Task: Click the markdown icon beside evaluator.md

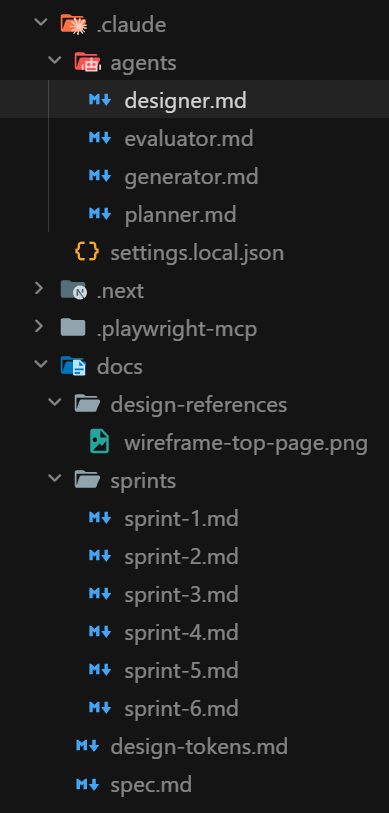Action: point(100,138)
